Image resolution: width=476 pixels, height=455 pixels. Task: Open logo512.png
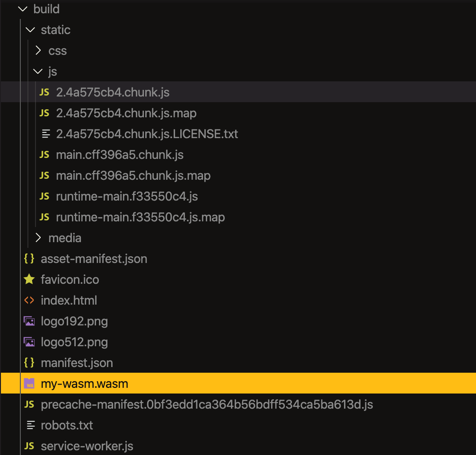pos(74,342)
